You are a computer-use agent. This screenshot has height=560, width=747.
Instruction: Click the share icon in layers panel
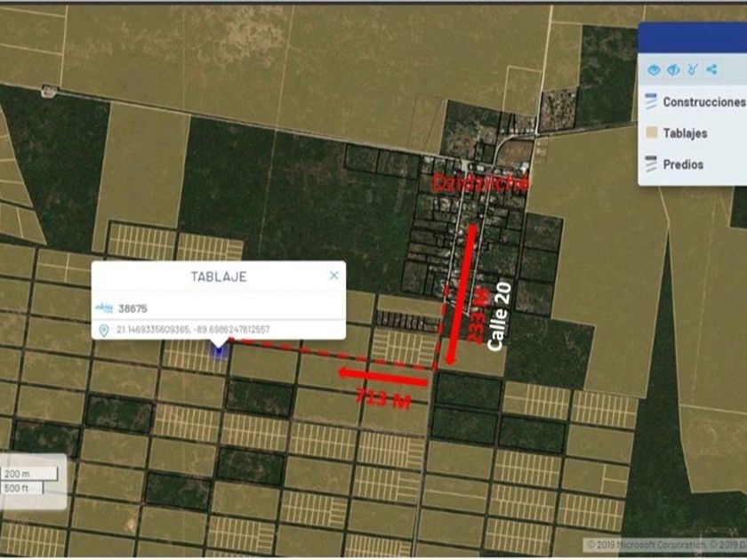click(x=711, y=69)
